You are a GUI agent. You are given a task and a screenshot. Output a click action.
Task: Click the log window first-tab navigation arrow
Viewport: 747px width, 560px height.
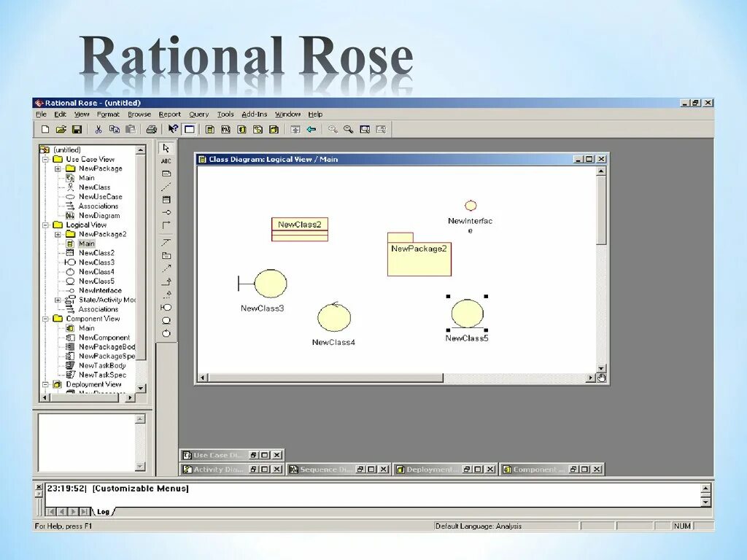(x=50, y=512)
